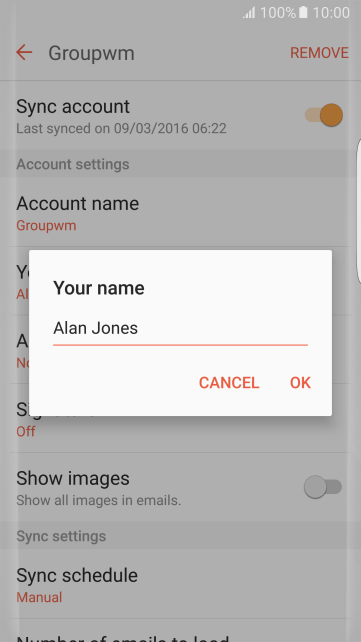
Task: Tap the Your name dialog title
Action: click(99, 288)
